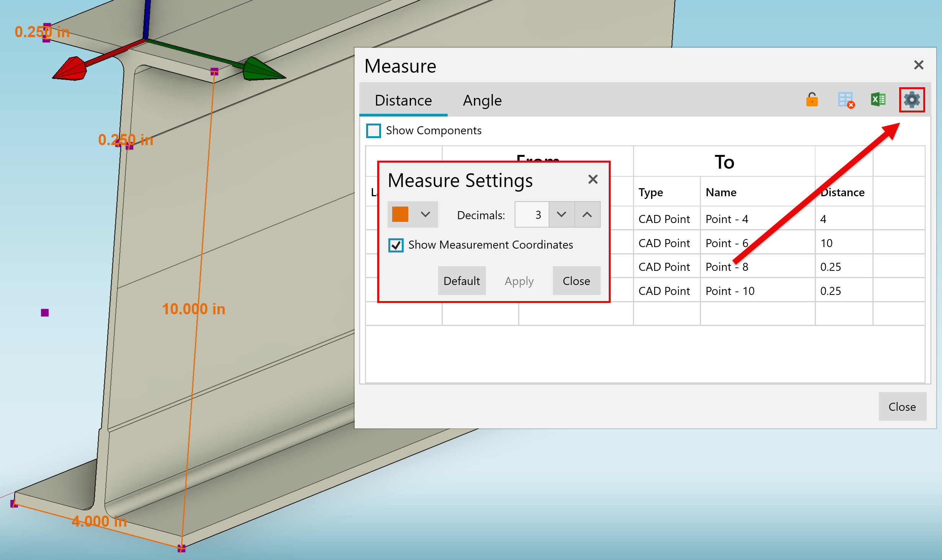Increase the Decimals value
The height and width of the screenshot is (560, 942).
(x=587, y=215)
